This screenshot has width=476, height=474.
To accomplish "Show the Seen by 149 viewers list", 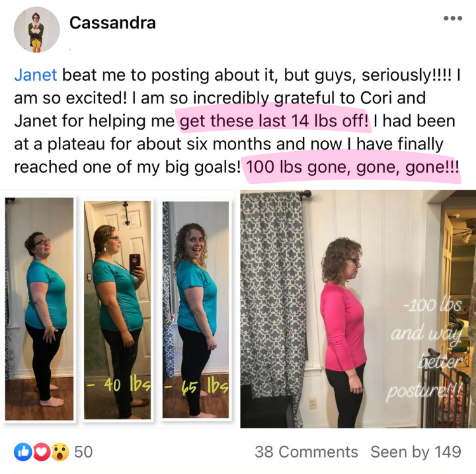I will [416, 452].
